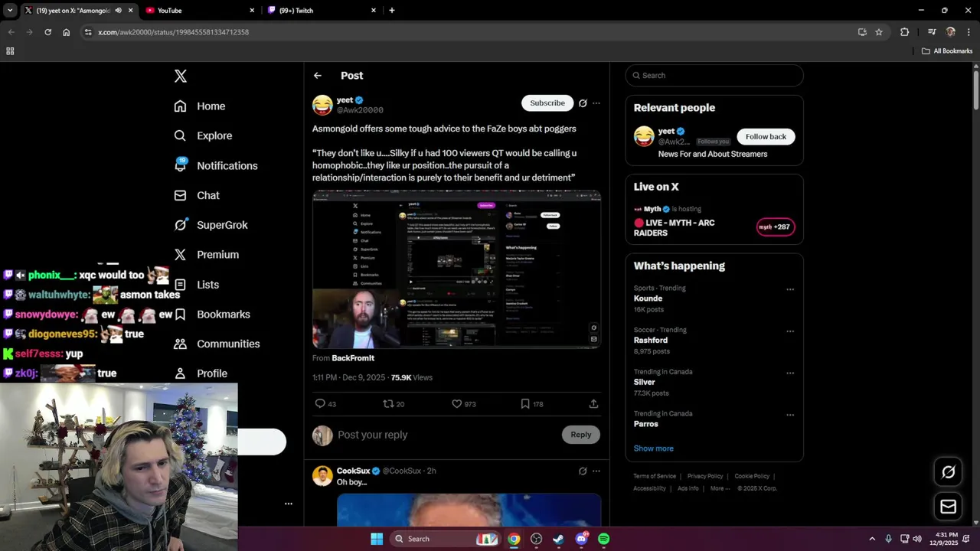Screen dimensions: 980x551
Task: Open CookSux profile from the reply
Action: [353, 471]
